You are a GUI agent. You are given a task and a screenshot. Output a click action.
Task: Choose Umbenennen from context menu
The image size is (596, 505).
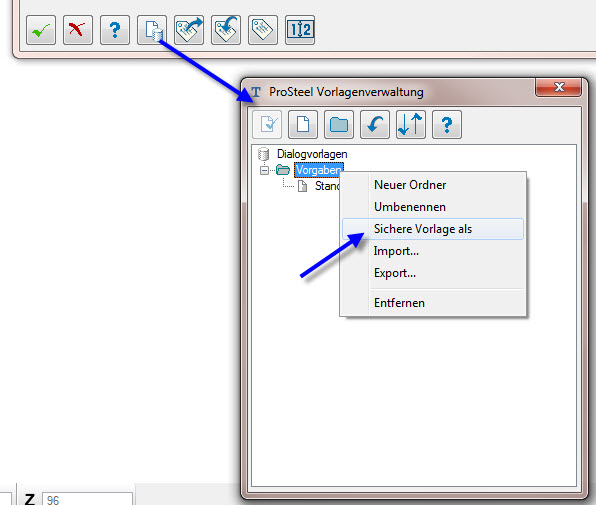[x=433, y=207]
